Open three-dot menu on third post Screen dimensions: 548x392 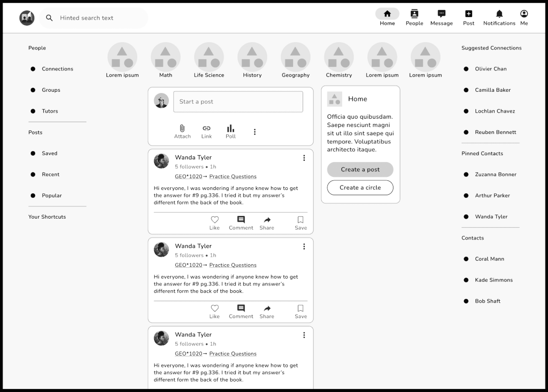pos(304,335)
